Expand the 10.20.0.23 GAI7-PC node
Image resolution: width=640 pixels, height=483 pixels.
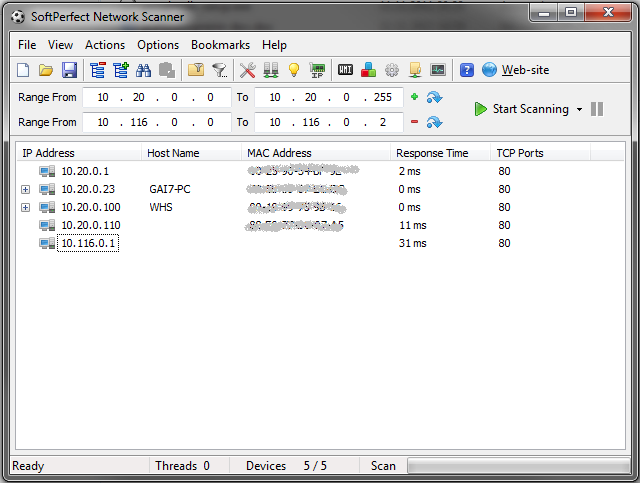25,189
